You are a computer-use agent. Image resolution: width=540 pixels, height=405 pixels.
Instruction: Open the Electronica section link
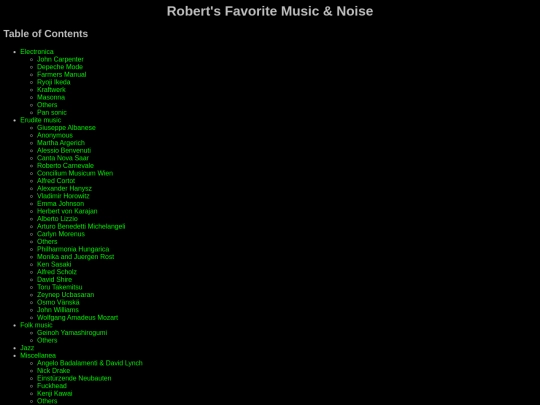(x=37, y=52)
